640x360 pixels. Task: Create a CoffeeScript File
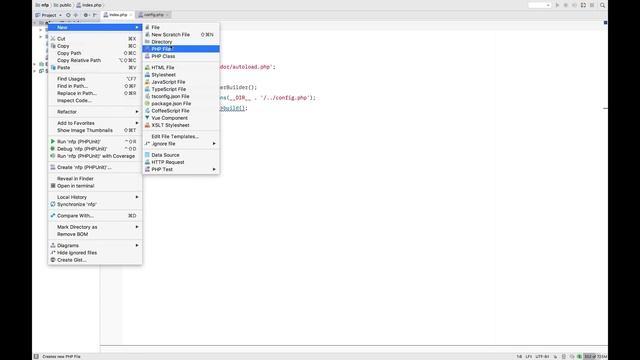click(x=181, y=111)
